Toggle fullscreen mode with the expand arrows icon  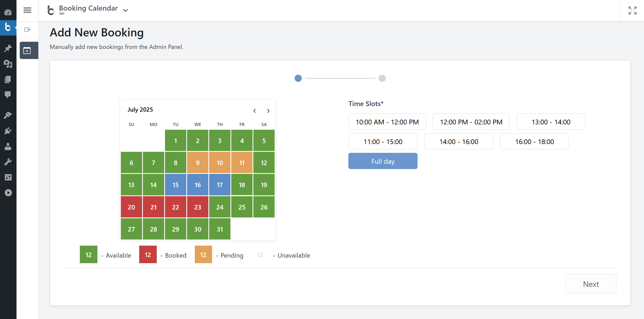point(632,10)
